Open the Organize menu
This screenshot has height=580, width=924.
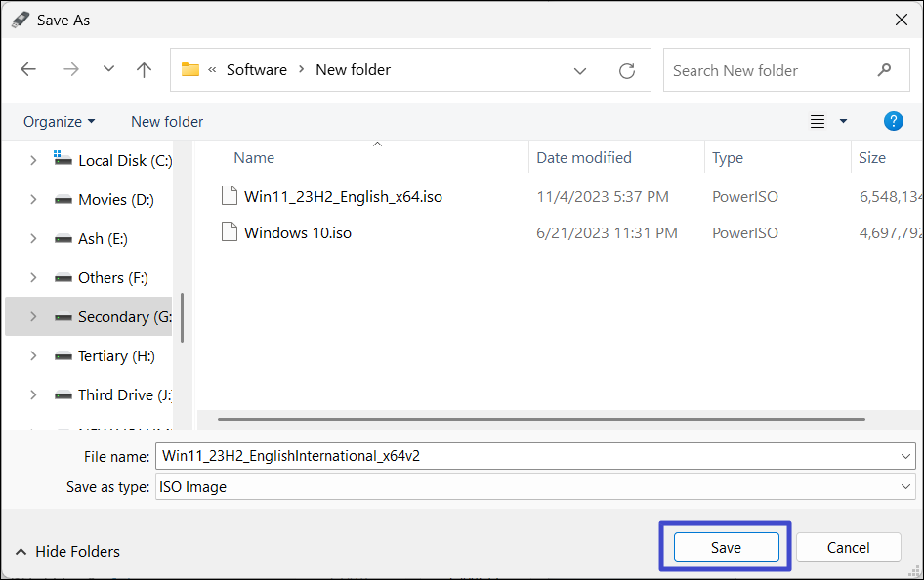(x=59, y=121)
